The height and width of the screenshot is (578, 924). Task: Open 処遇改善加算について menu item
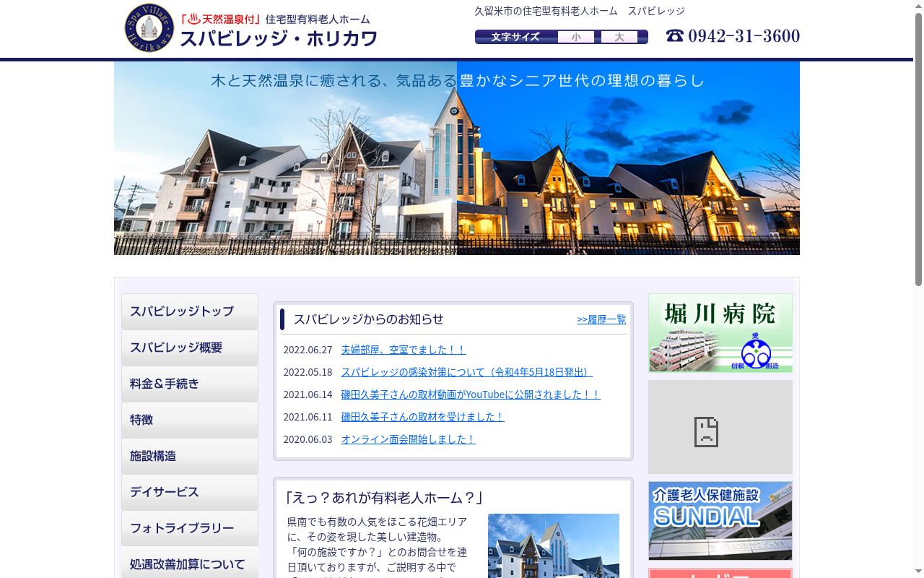click(190, 564)
